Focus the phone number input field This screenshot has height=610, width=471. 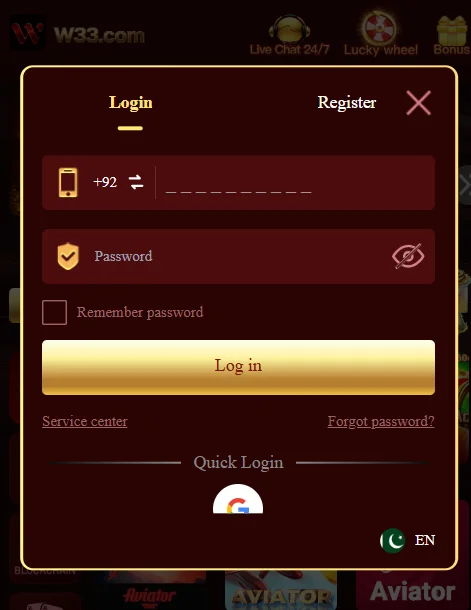click(296, 182)
